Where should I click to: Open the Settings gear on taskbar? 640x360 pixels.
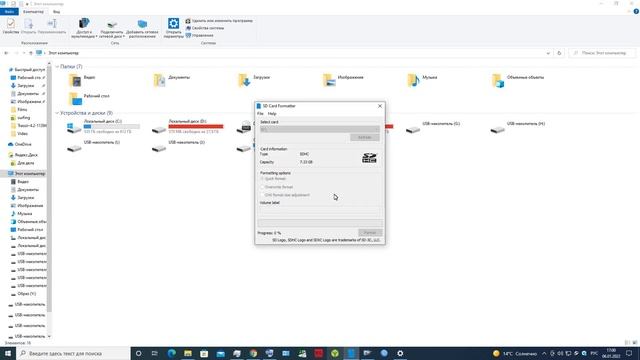[x=400, y=353]
